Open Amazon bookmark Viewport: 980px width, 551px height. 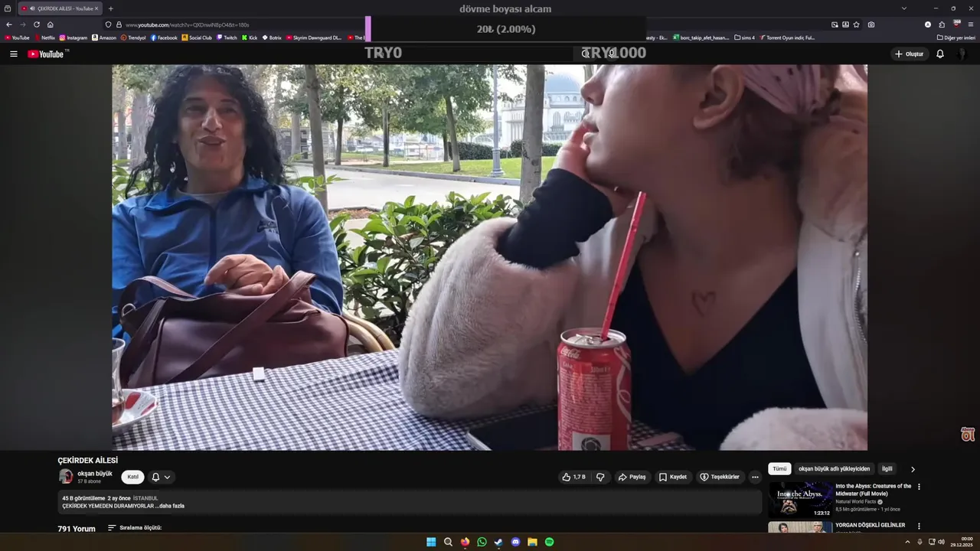pos(103,37)
